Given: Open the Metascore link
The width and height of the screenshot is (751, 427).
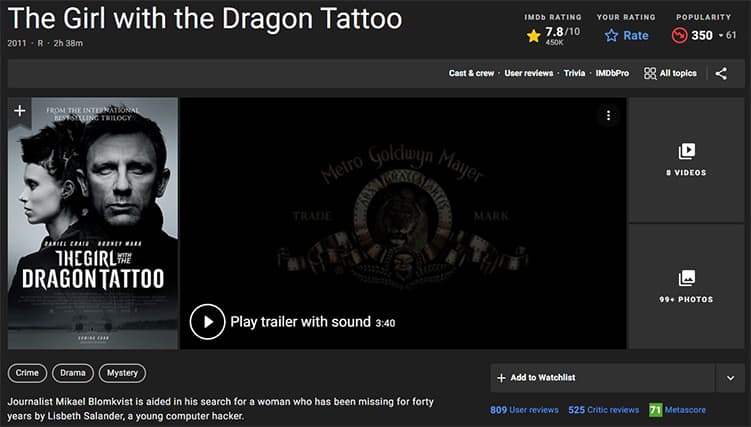Looking at the screenshot, I should coord(685,410).
